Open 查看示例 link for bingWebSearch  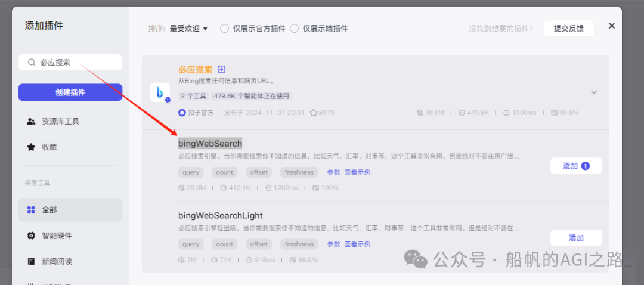pyautogui.click(x=357, y=172)
